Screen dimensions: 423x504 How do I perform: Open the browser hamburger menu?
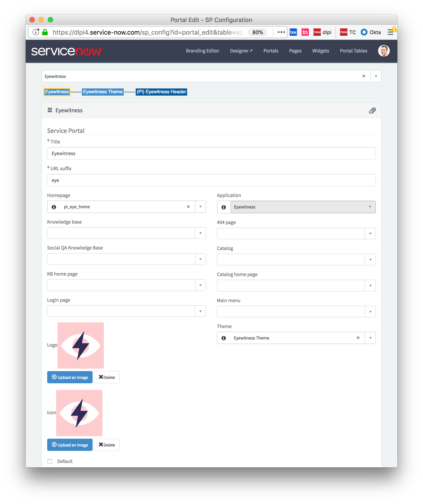click(x=390, y=32)
